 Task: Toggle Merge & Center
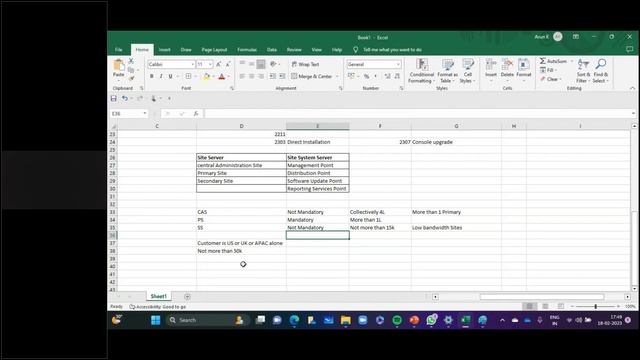click(312, 76)
